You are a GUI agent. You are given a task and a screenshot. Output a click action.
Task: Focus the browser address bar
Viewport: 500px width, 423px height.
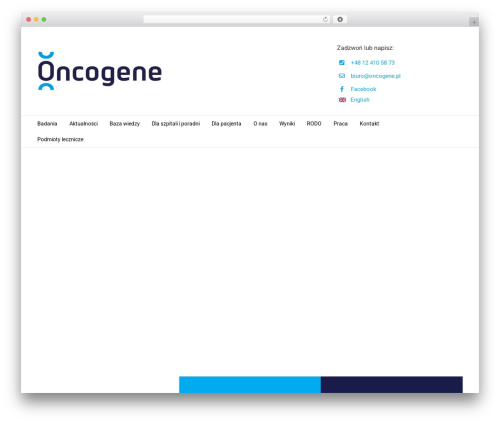(x=237, y=19)
